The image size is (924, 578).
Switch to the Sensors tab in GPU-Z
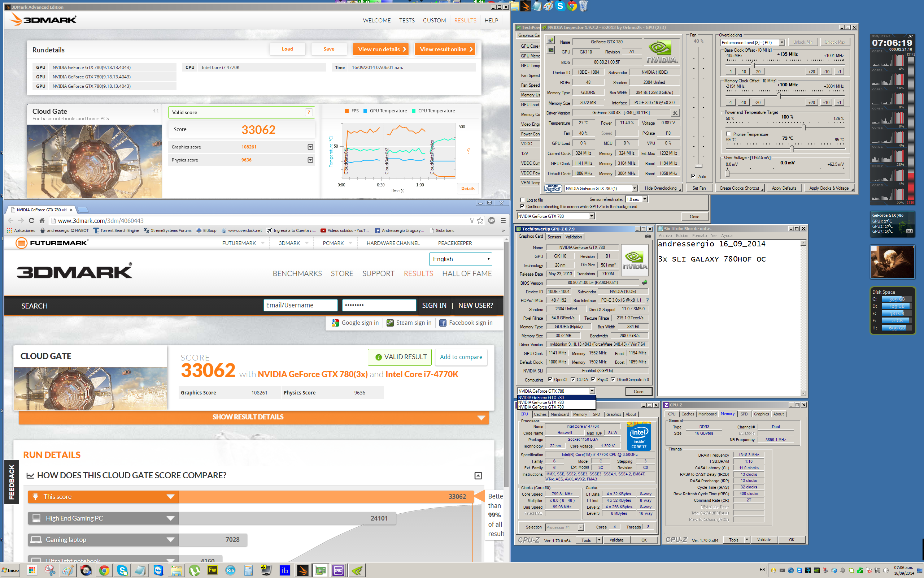click(x=554, y=237)
